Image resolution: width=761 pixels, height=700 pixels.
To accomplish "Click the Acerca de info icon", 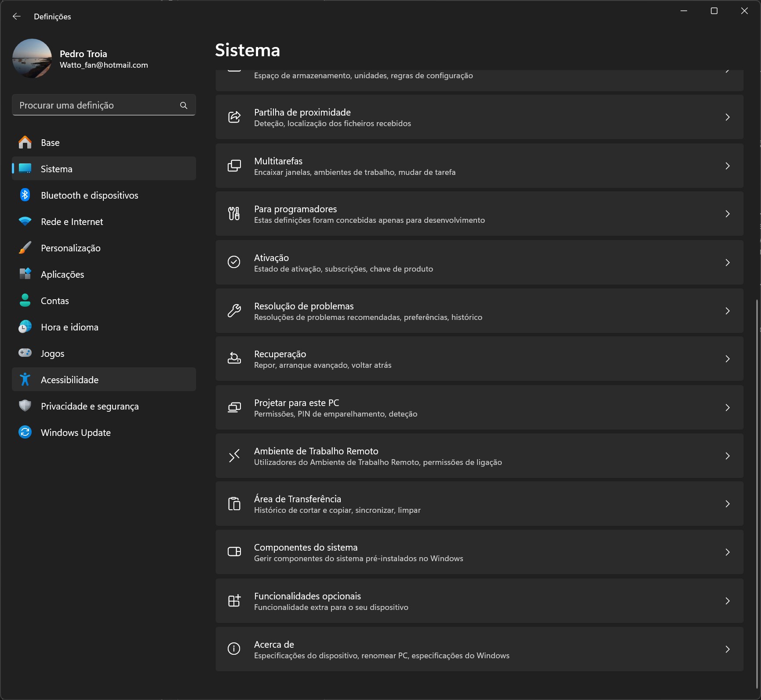I will 234,649.
